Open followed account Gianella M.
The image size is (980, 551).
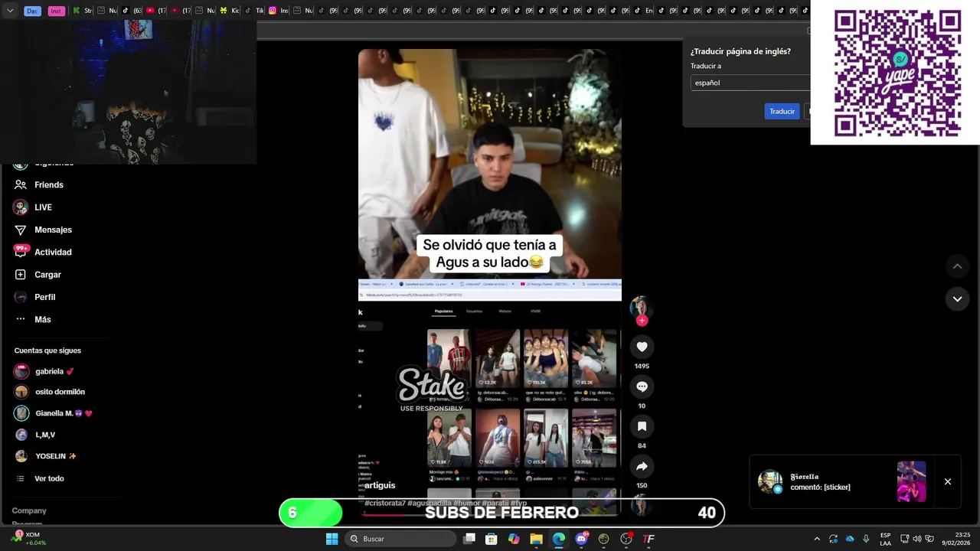point(54,413)
